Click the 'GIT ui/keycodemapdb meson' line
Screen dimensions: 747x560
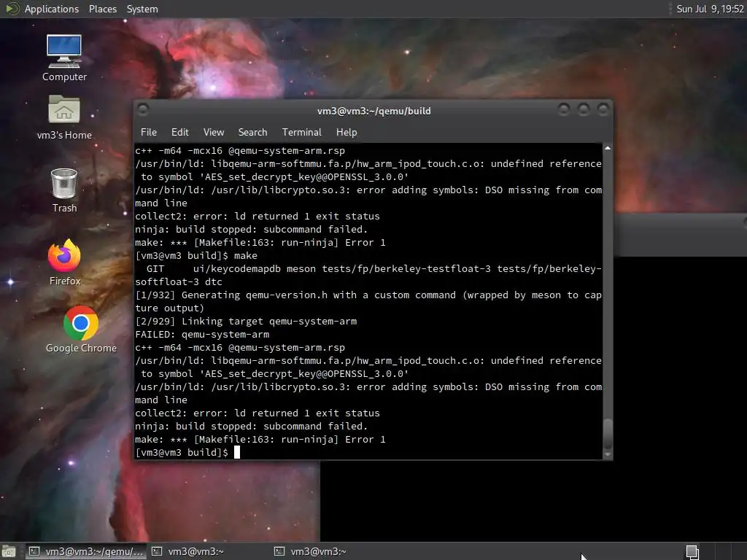point(368,275)
